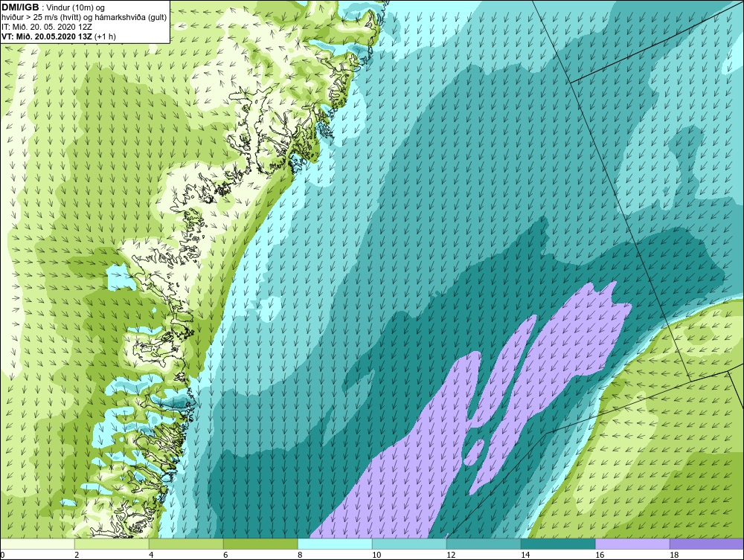
Task: Click the DMI/IGB title text
Action: tap(20, 7)
